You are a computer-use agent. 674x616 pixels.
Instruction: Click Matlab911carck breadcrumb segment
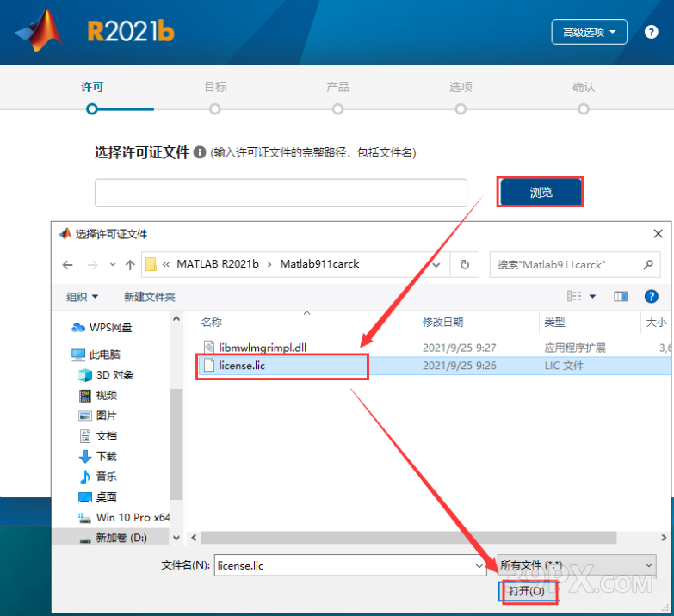pos(319,264)
